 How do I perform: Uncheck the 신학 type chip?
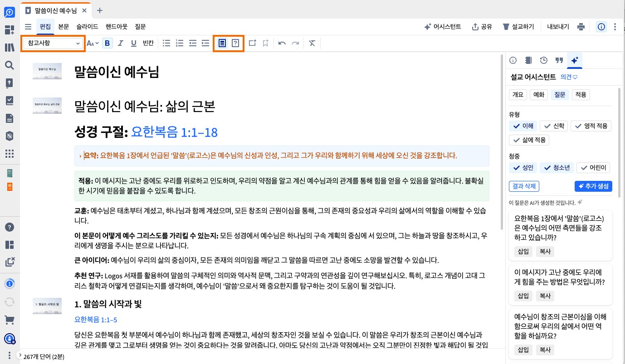tap(553, 126)
